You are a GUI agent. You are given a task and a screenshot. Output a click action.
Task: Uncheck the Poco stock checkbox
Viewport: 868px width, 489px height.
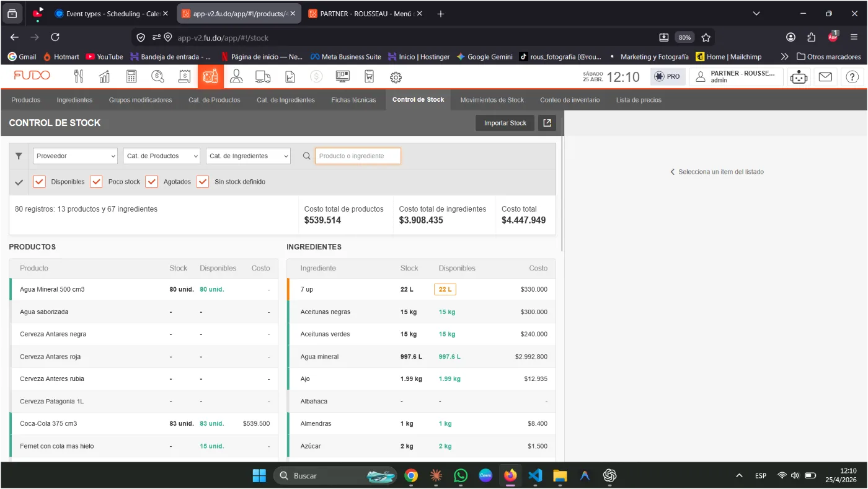pos(96,182)
